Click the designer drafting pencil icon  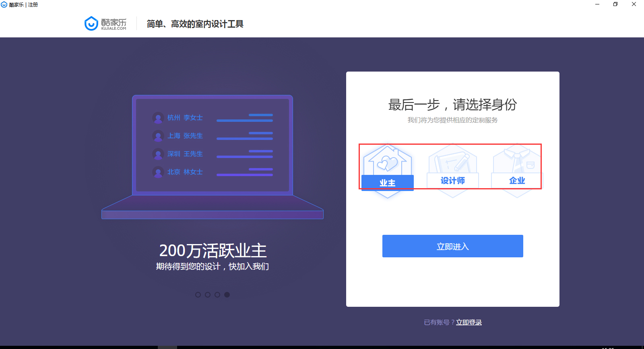[x=452, y=161]
